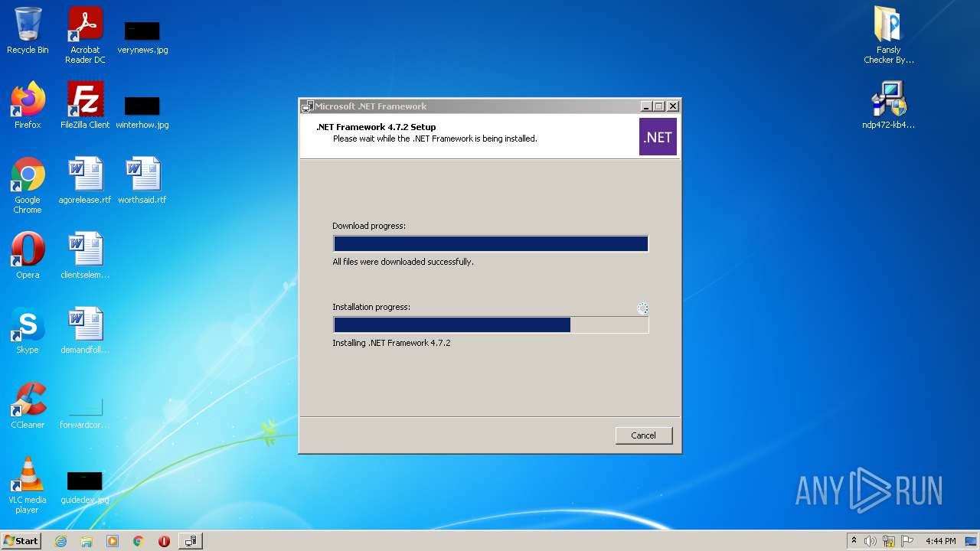Screen dimensions: 980x551
Task: Launch Acrobat Reader DC shortcut
Action: pos(85,34)
